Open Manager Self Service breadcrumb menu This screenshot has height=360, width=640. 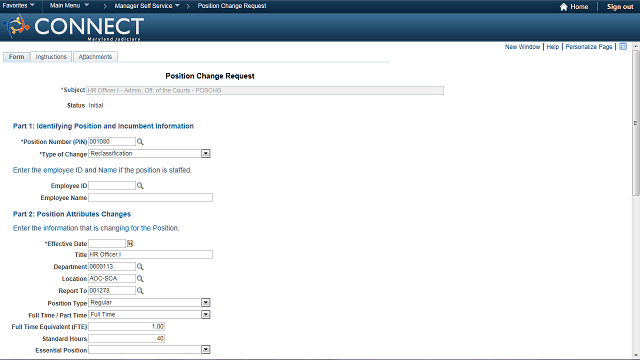pos(147,6)
